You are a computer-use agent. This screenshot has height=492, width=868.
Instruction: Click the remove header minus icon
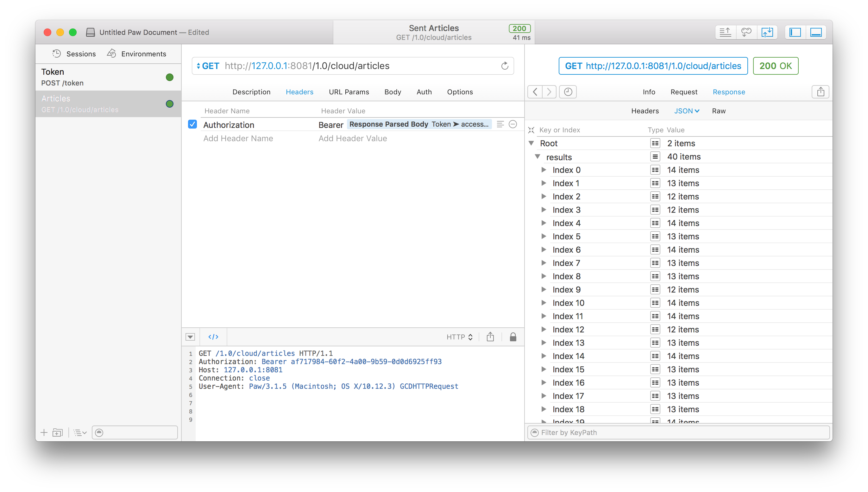click(x=513, y=124)
